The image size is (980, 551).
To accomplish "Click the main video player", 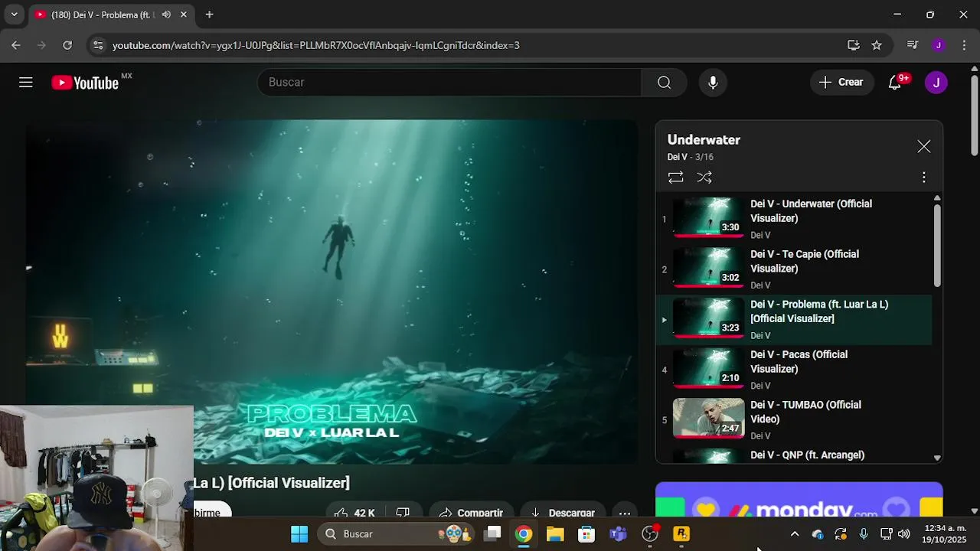I will click(332, 292).
